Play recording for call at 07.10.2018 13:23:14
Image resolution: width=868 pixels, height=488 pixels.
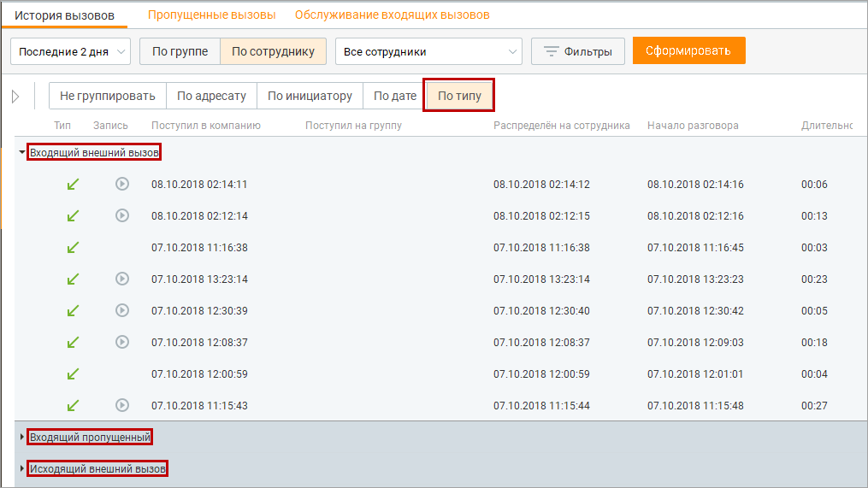tap(122, 279)
